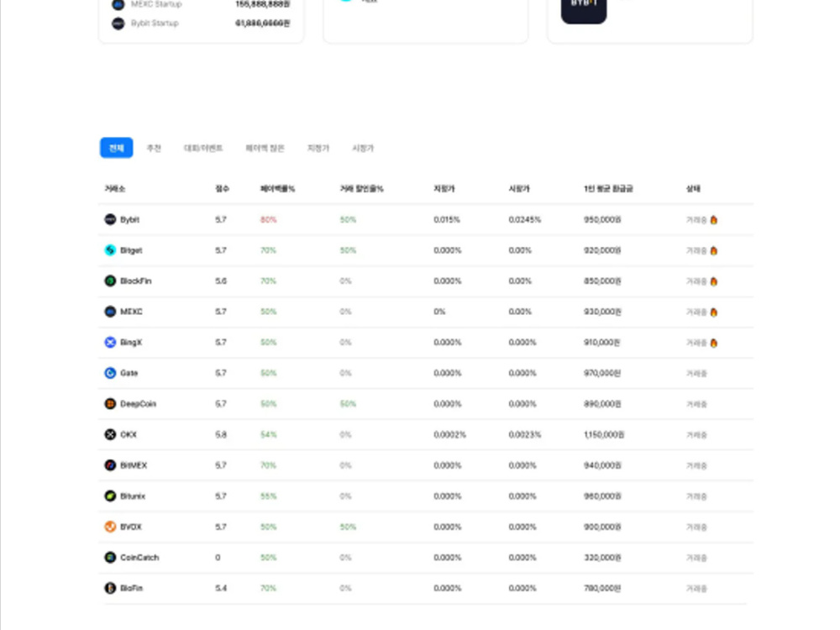Click the 상태 column header
The width and height of the screenshot is (840, 630).
[x=693, y=188]
